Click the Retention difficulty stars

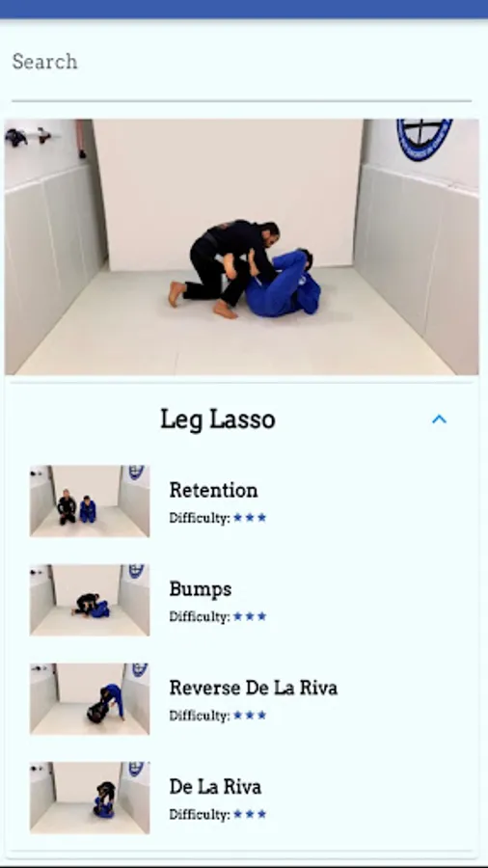point(250,518)
